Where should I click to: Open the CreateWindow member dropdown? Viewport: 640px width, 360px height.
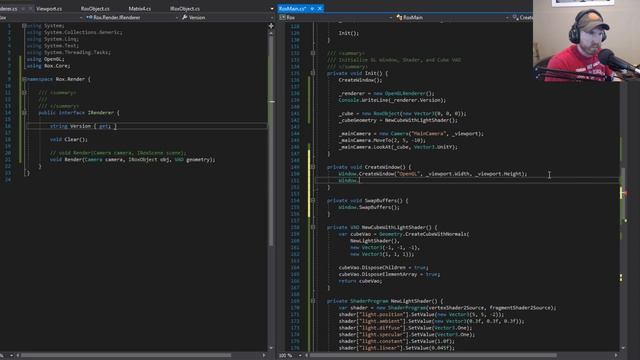523,18
